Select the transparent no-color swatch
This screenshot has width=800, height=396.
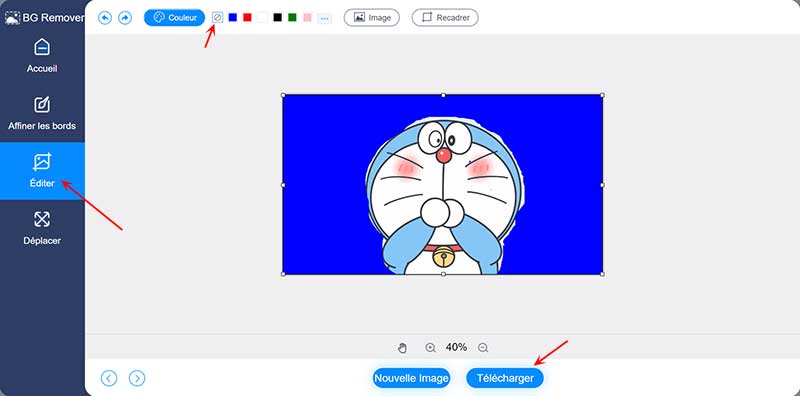(218, 17)
